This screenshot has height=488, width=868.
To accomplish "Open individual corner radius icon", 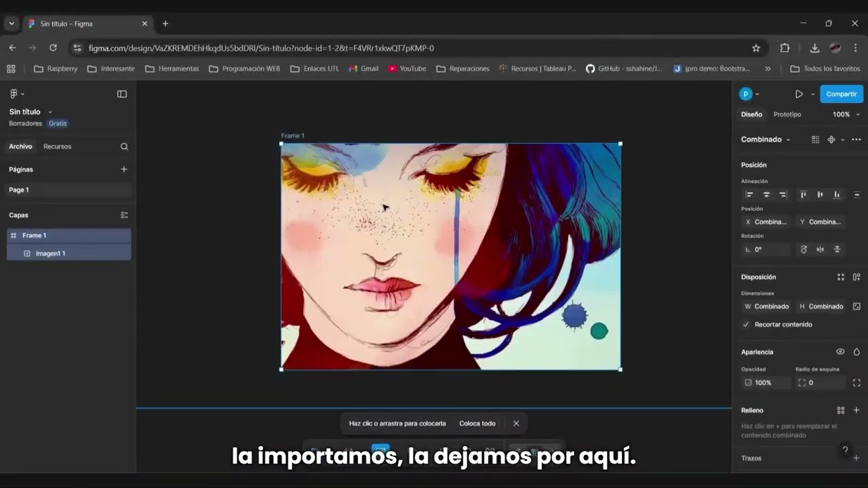I will pyautogui.click(x=856, y=383).
